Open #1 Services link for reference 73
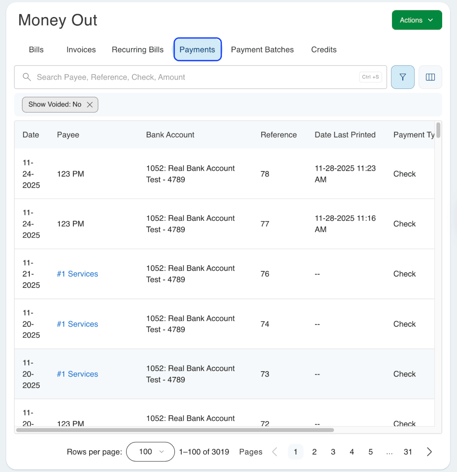Image resolution: width=457 pixels, height=472 pixels. coord(77,374)
